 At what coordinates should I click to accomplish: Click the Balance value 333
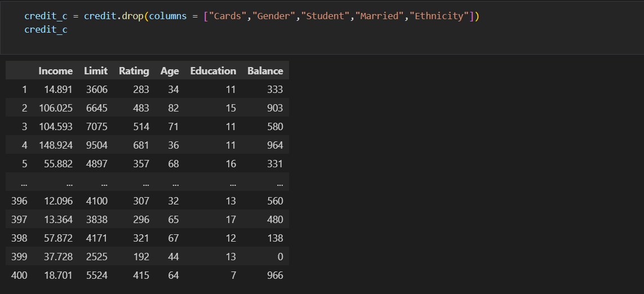[275, 89]
